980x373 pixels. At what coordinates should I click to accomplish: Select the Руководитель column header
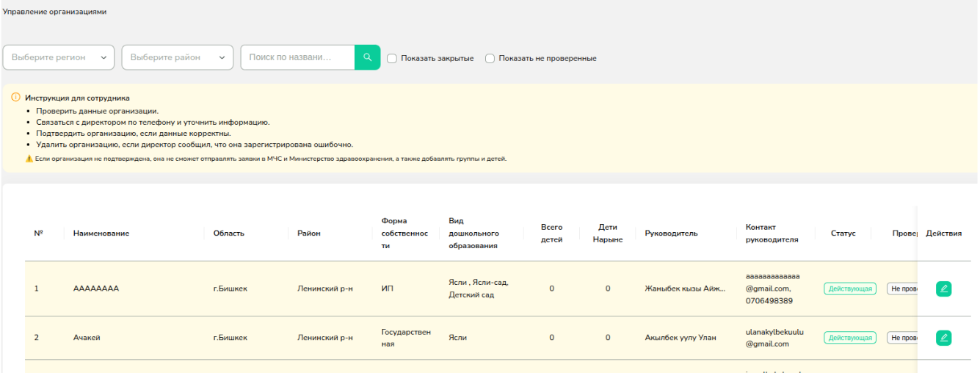pyautogui.click(x=671, y=233)
